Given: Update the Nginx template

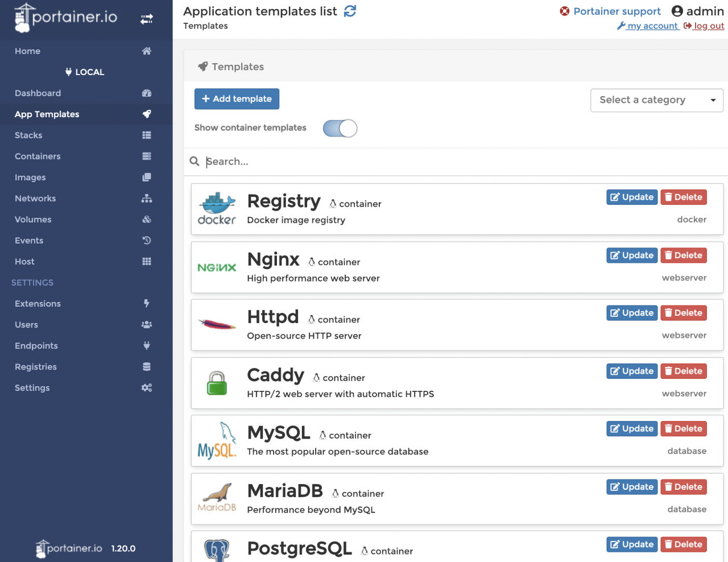Looking at the screenshot, I should point(632,255).
